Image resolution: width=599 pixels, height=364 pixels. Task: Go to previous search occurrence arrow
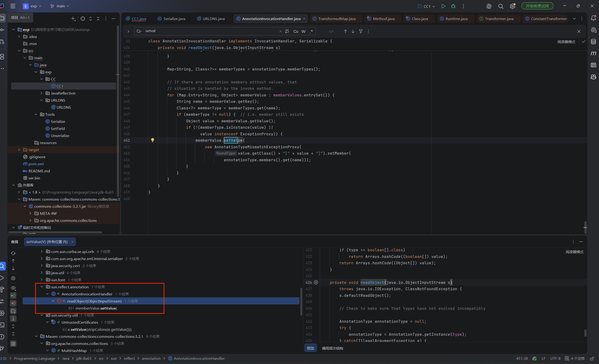pos(345,31)
